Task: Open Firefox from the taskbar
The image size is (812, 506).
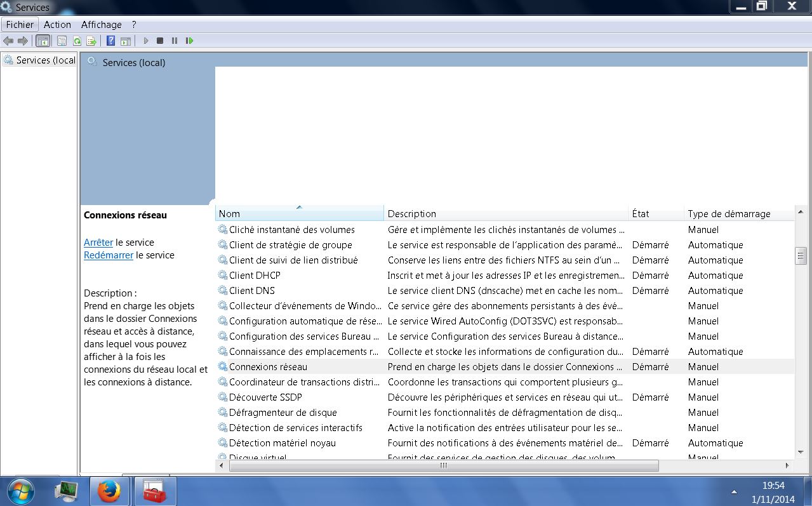Action: point(109,491)
